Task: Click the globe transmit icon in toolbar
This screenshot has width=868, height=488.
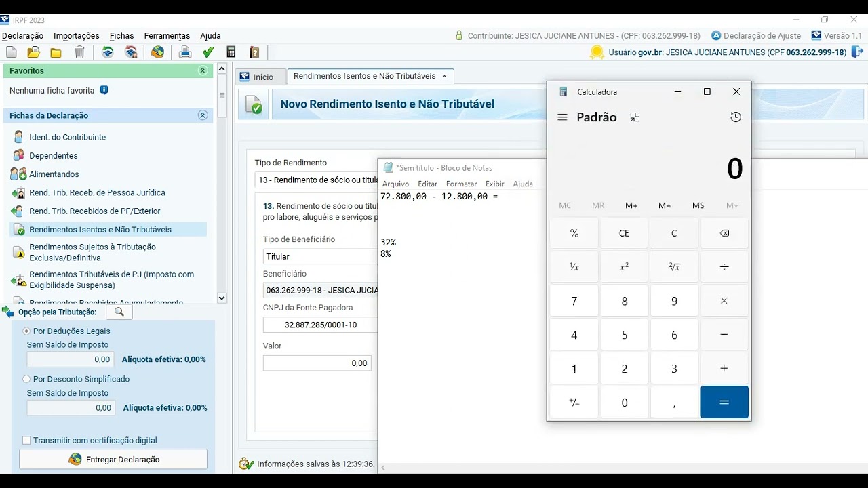Action: [157, 52]
